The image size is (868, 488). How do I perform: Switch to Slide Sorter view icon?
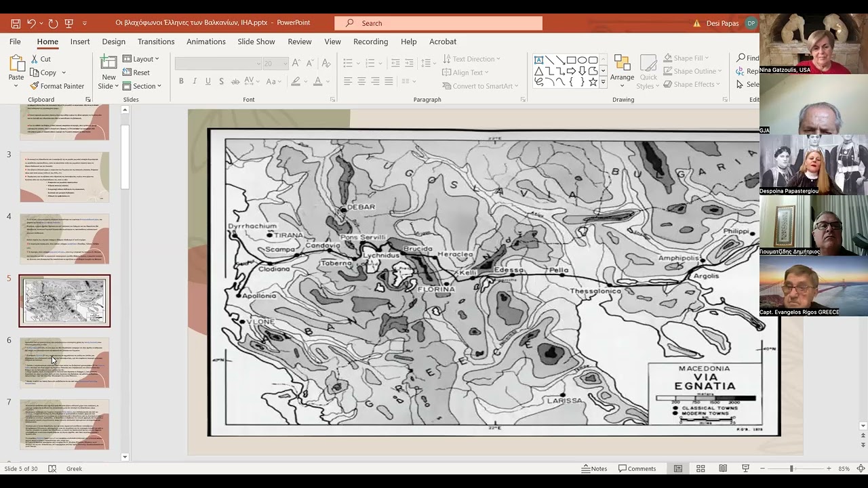tap(701, 468)
